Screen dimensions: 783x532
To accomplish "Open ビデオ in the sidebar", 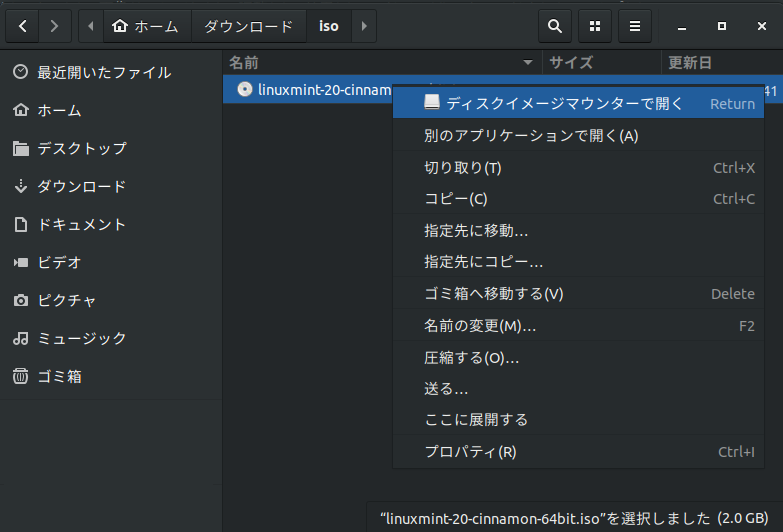I will 111,262.
